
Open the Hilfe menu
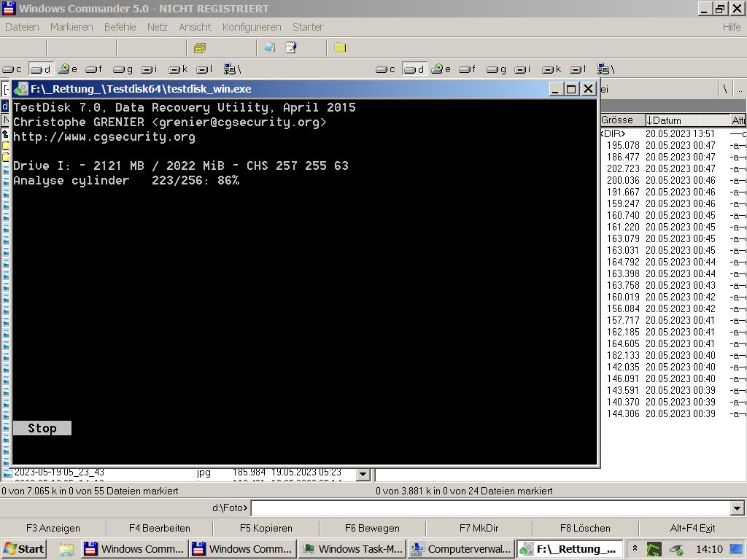(731, 27)
